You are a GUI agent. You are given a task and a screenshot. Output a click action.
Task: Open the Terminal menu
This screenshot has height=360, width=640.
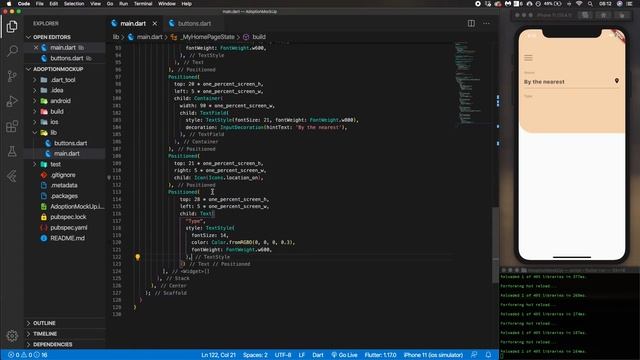(143, 4)
